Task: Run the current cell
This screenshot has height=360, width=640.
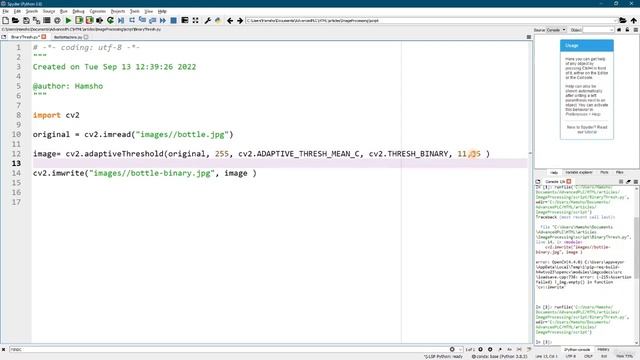Action: [x=79, y=20]
